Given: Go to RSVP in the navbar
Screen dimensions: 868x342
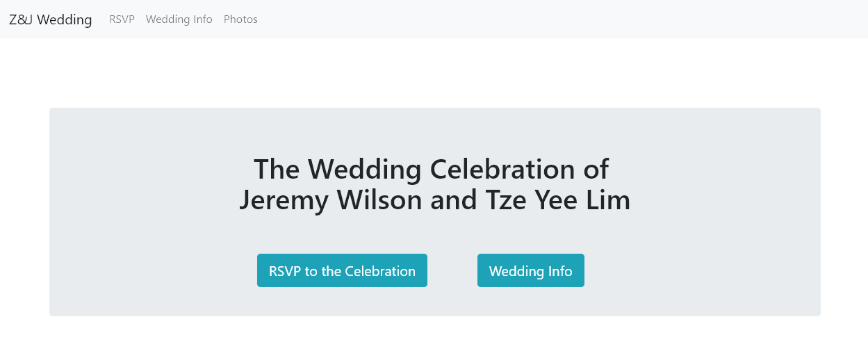Looking at the screenshot, I should click(122, 19).
